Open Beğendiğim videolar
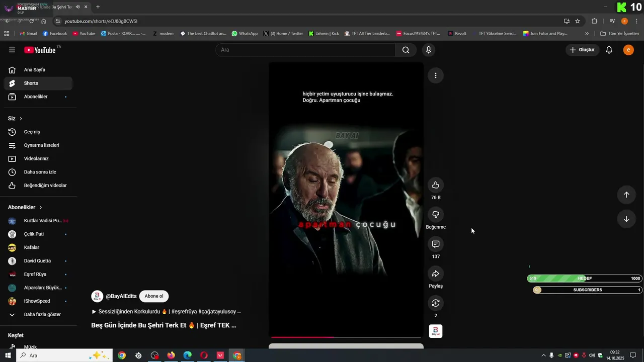This screenshot has width=644, height=362. click(38, 186)
